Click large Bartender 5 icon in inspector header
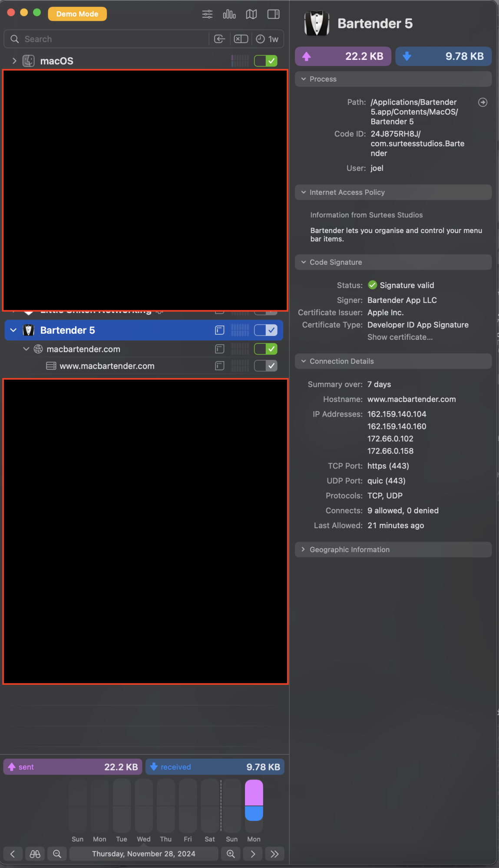This screenshot has height=868, width=499. pyautogui.click(x=317, y=23)
